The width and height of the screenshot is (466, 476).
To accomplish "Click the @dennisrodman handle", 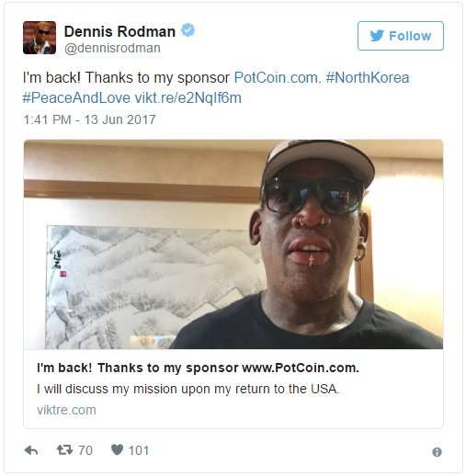I will tap(112, 48).
